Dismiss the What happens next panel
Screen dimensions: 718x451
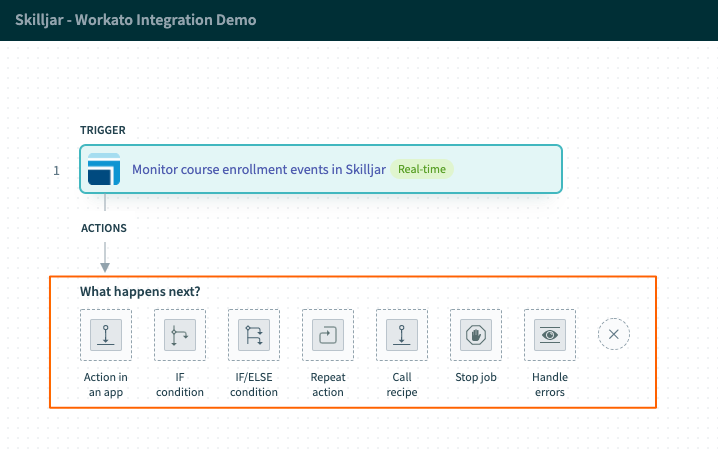(614, 335)
